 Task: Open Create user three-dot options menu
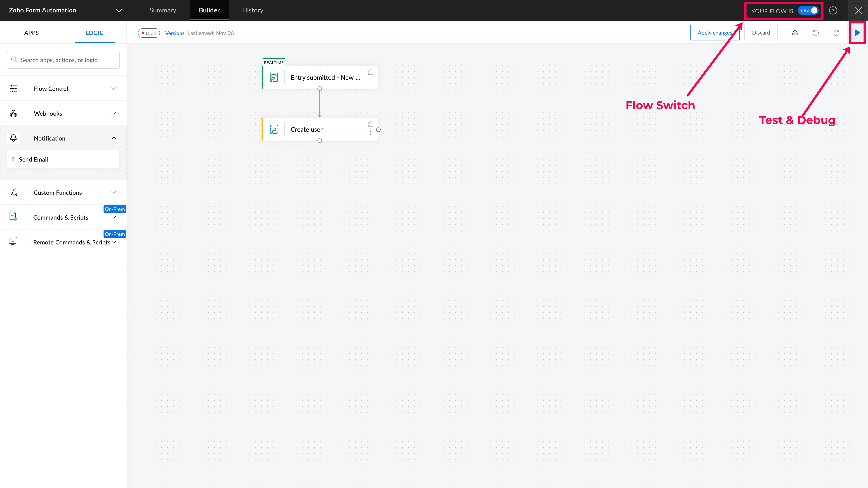pos(370,133)
